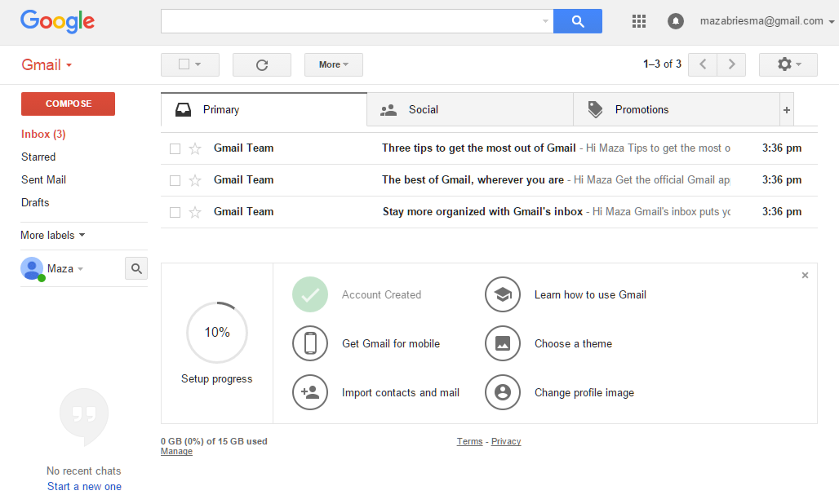Image resolution: width=839 pixels, height=504 pixels.
Task: Select the 'Three tips' email checkbox
Action: click(x=175, y=148)
